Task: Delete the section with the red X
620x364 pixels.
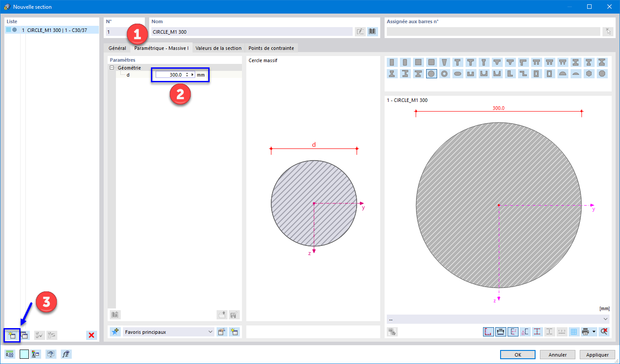Action: point(91,336)
